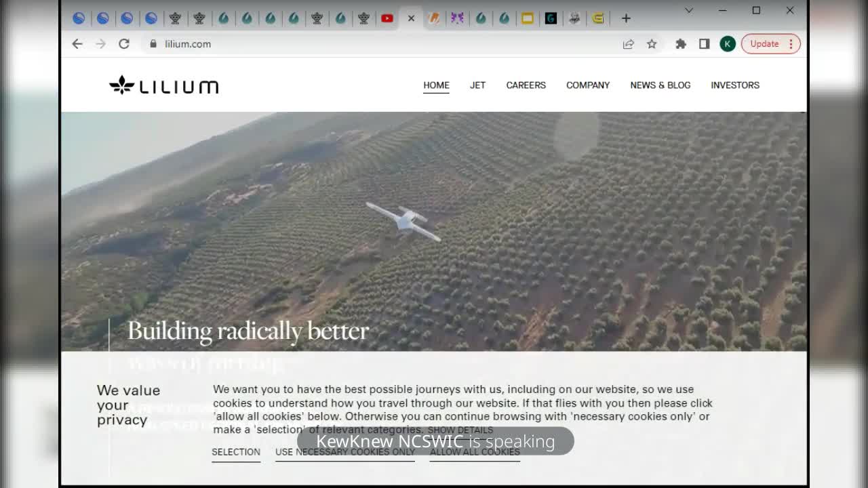The height and width of the screenshot is (488, 868).
Task: Toggle the browser side panel
Action: [x=705, y=44]
